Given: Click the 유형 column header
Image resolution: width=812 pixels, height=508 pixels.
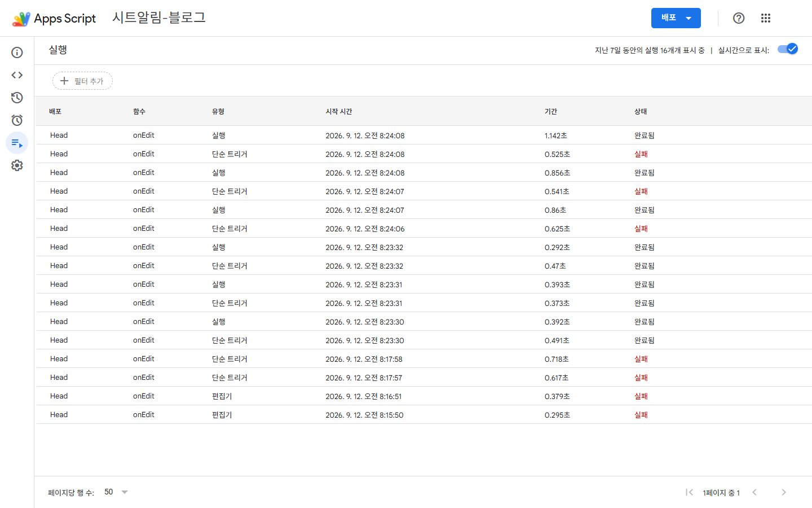Looking at the screenshot, I should [x=218, y=112].
